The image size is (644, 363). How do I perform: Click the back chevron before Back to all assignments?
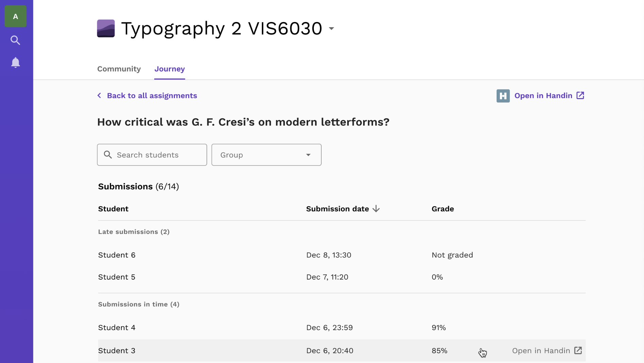click(99, 95)
